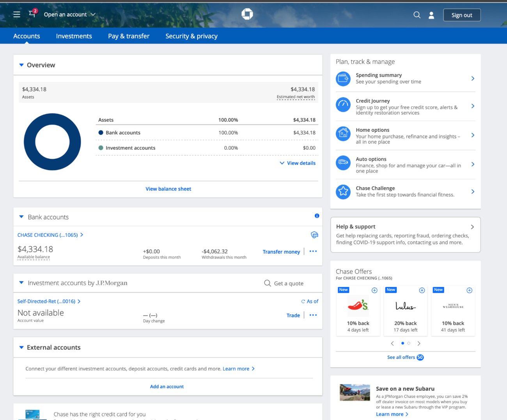Screen dimensions: 507x420
Task: Click the Trade link
Action: (293, 315)
